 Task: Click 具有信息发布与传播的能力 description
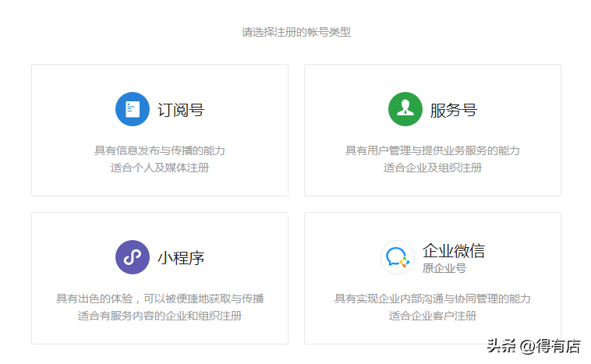point(159,150)
